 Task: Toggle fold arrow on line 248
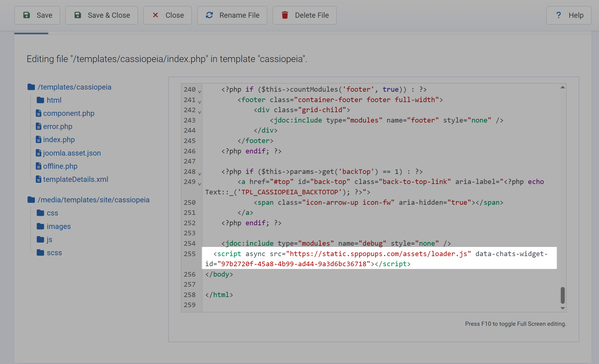199,174
